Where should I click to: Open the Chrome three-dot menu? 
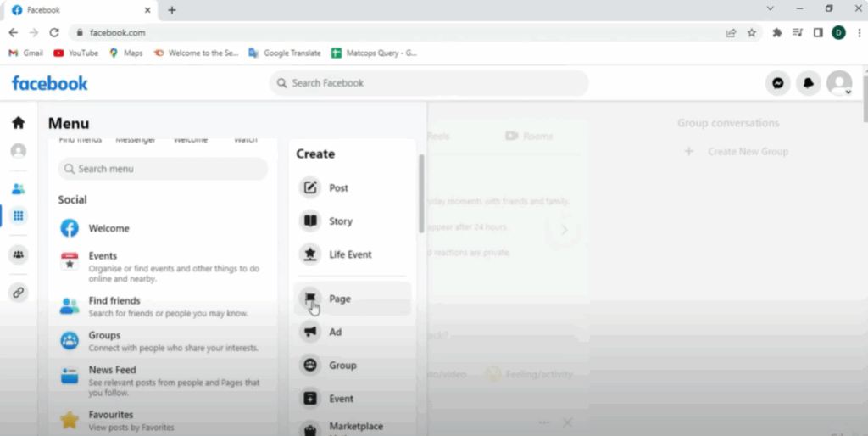tap(860, 33)
